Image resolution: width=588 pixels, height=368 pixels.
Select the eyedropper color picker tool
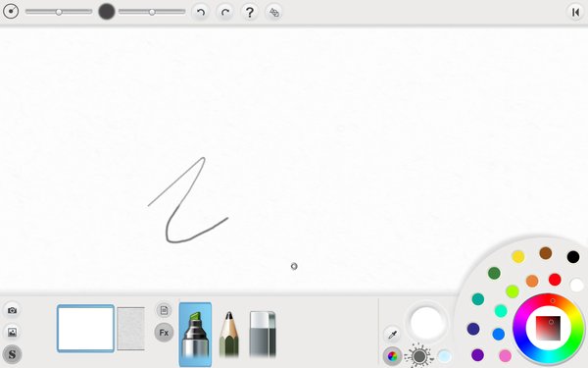click(x=393, y=334)
